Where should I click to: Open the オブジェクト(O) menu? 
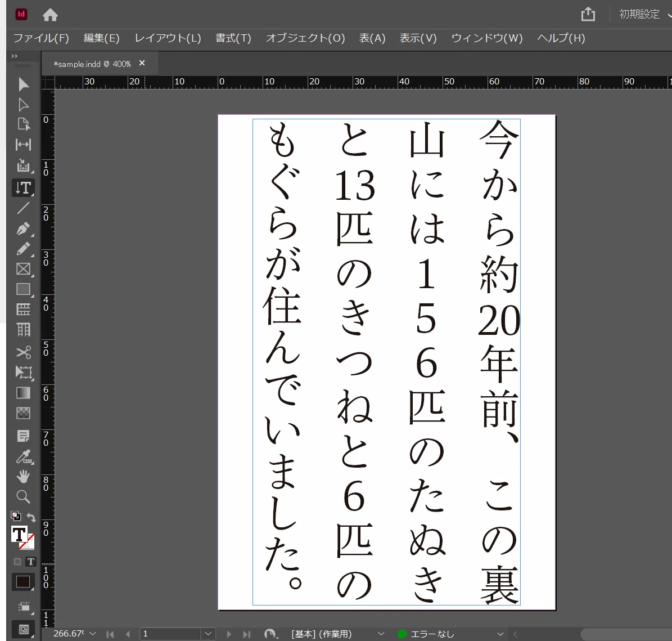tap(305, 38)
